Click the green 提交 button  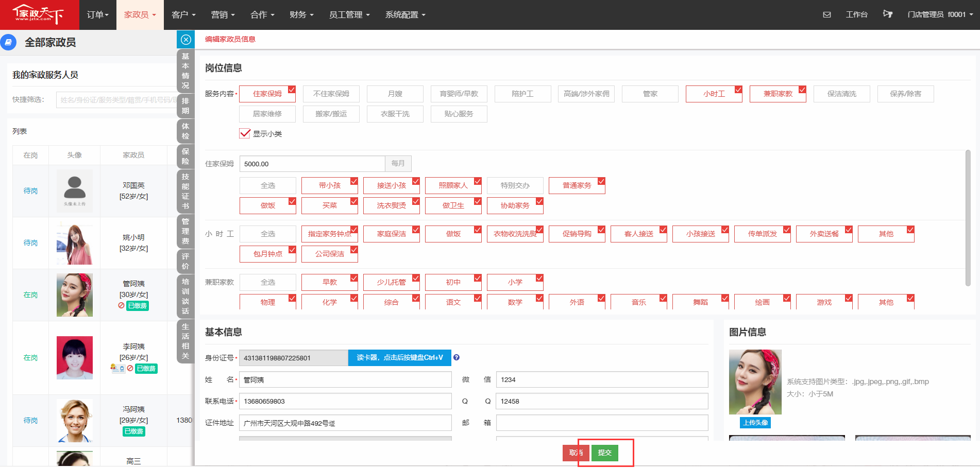click(x=604, y=453)
